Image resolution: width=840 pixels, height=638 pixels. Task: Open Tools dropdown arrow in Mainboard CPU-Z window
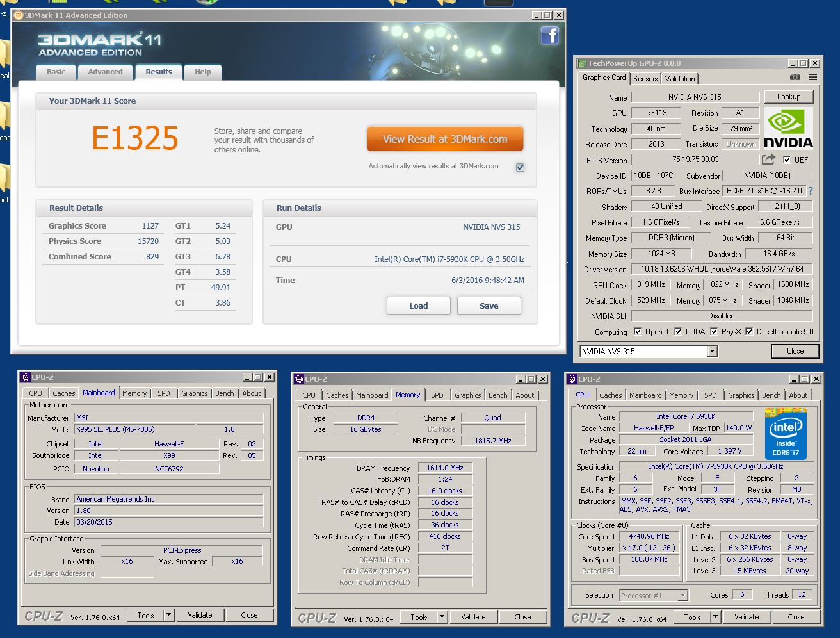click(169, 615)
